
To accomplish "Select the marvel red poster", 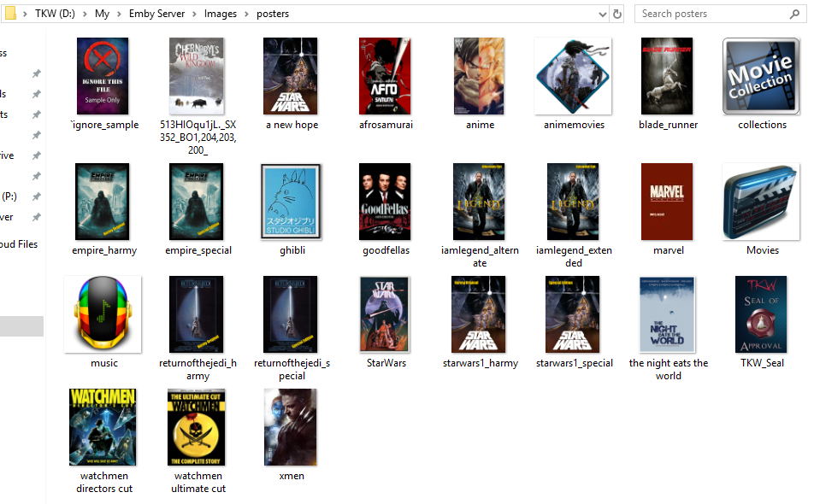I will coord(667,202).
